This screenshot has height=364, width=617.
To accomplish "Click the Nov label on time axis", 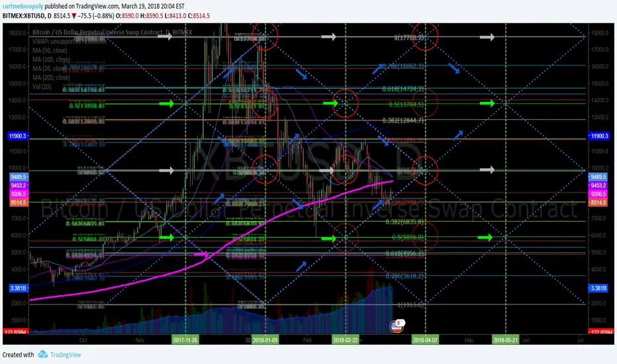I will point(140,340).
